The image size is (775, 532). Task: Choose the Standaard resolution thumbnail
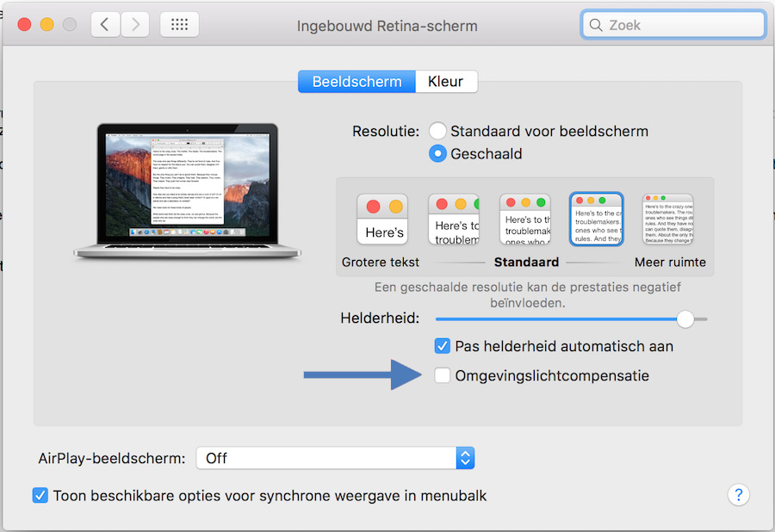click(525, 220)
